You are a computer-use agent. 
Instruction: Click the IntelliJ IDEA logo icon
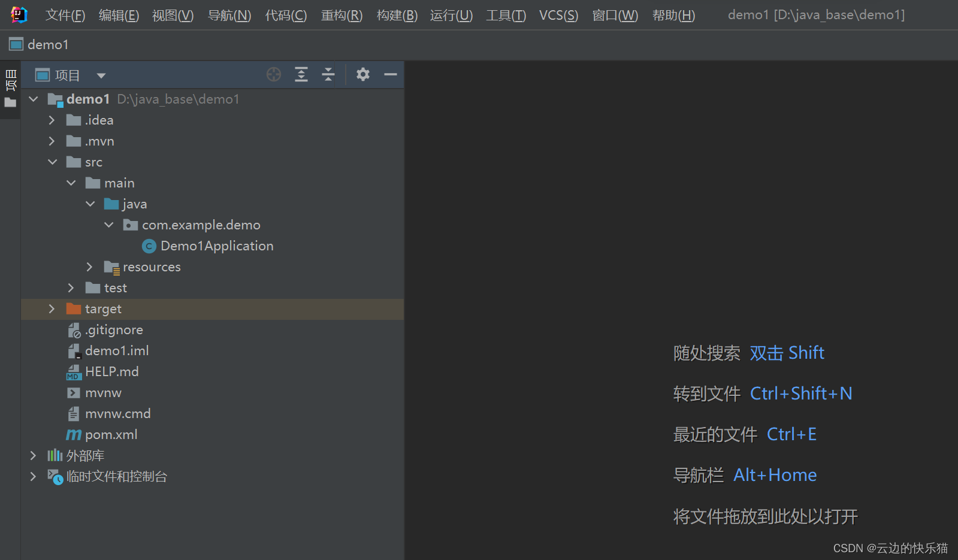pos(19,14)
